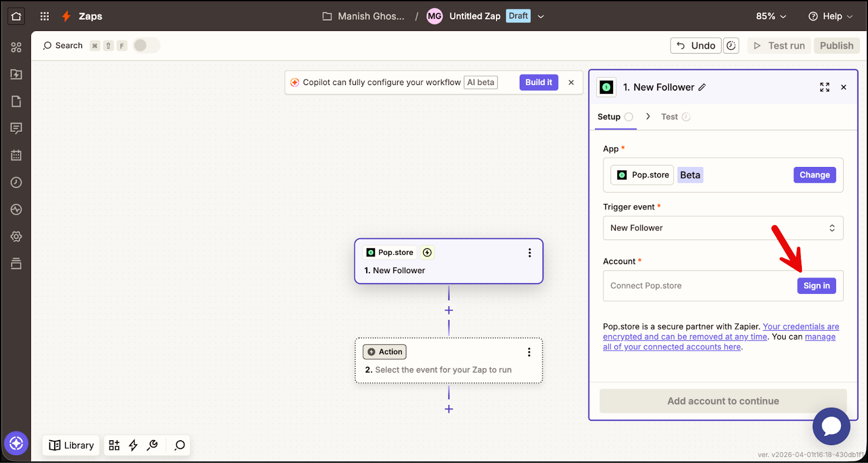This screenshot has width=868, height=463.
Task: Click the home icon in top bar
Action: coord(16,16)
